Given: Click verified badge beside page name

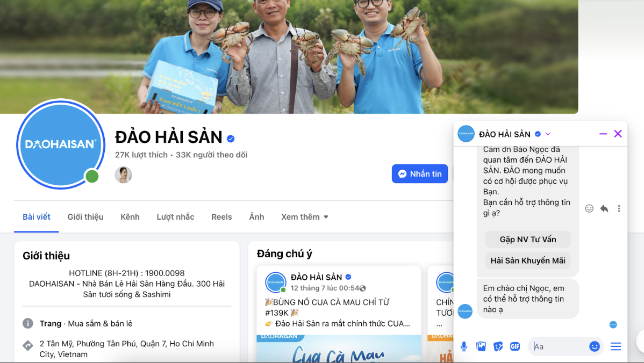Looking at the screenshot, I should click(231, 139).
